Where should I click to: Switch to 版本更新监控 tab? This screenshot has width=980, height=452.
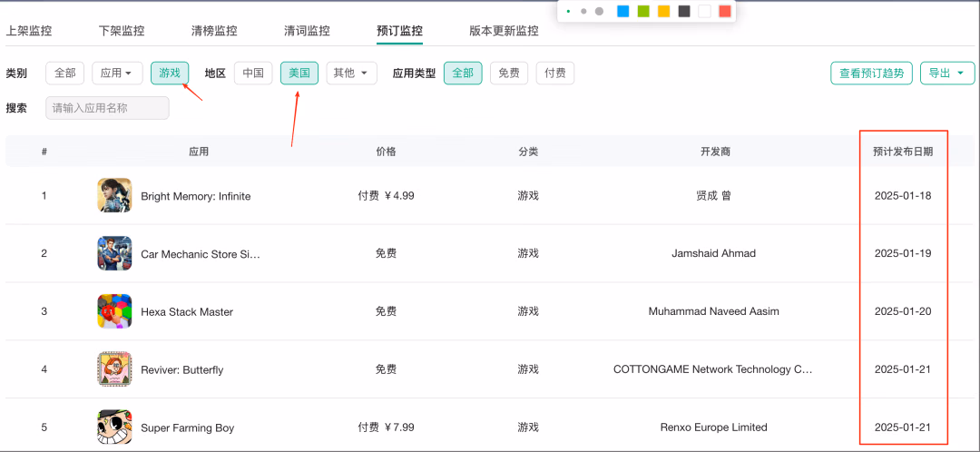(504, 31)
